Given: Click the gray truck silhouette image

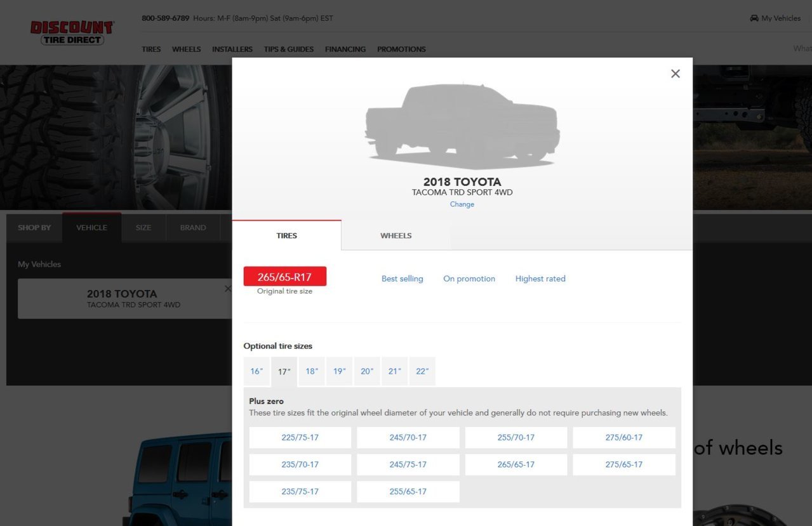Looking at the screenshot, I should click(x=462, y=125).
